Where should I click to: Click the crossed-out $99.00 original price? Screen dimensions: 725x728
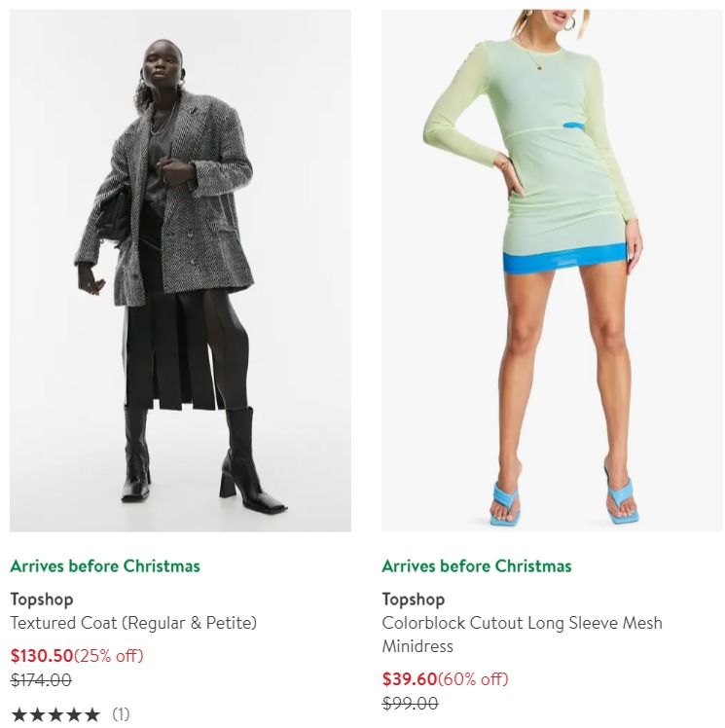411,704
